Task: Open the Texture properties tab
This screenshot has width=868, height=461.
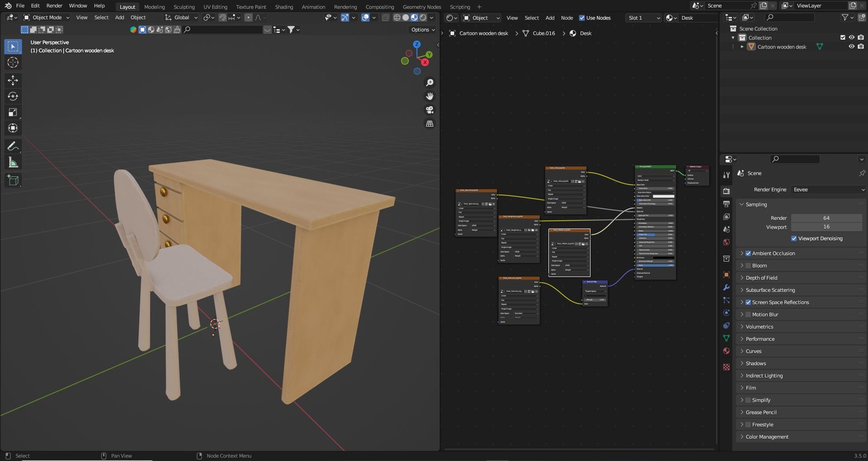Action: [x=726, y=367]
